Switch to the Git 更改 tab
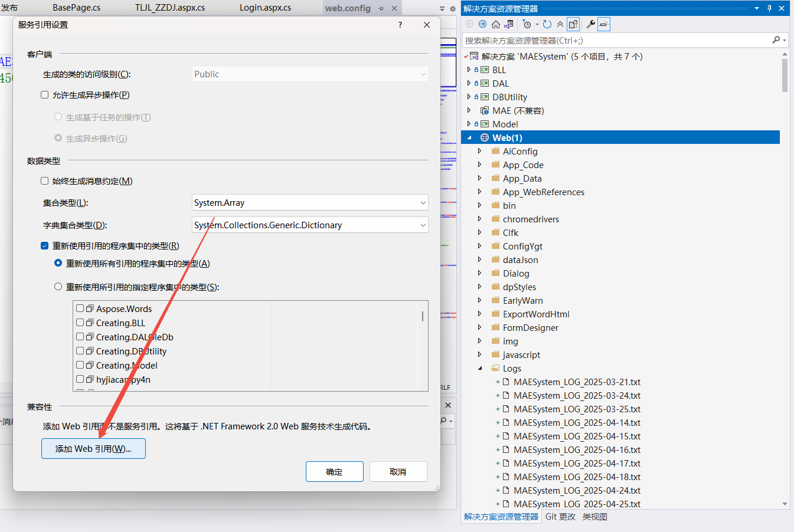Viewport: 794px width, 532px height. tap(560, 517)
